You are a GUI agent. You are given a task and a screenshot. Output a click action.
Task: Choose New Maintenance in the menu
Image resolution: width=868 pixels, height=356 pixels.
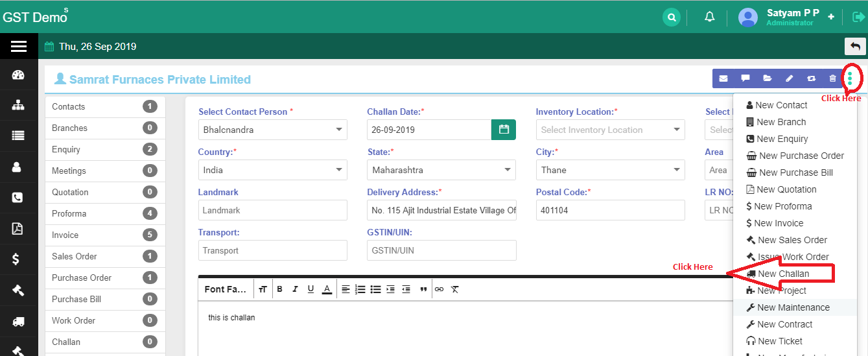click(795, 307)
